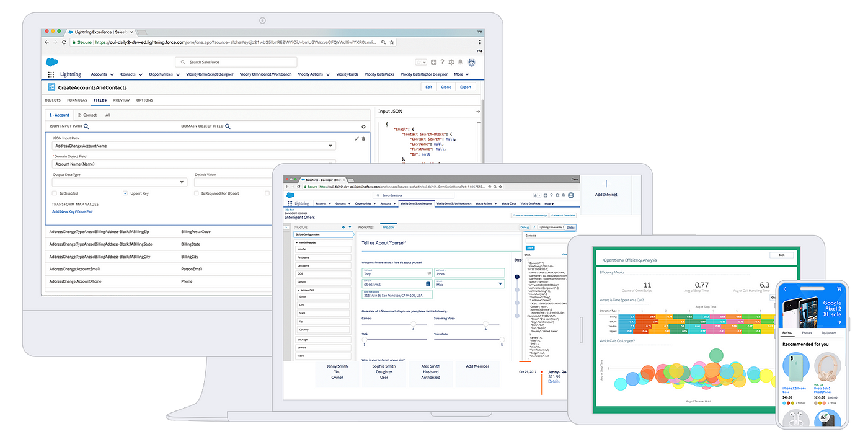Switch to the FORMULAS tab
Image resolution: width=868 pixels, height=434 pixels.
coord(77,100)
